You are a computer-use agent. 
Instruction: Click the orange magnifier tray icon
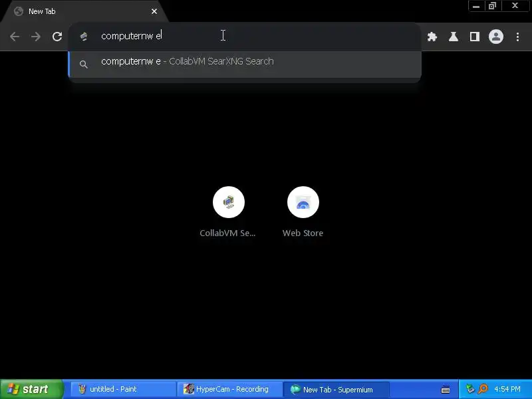(483, 389)
